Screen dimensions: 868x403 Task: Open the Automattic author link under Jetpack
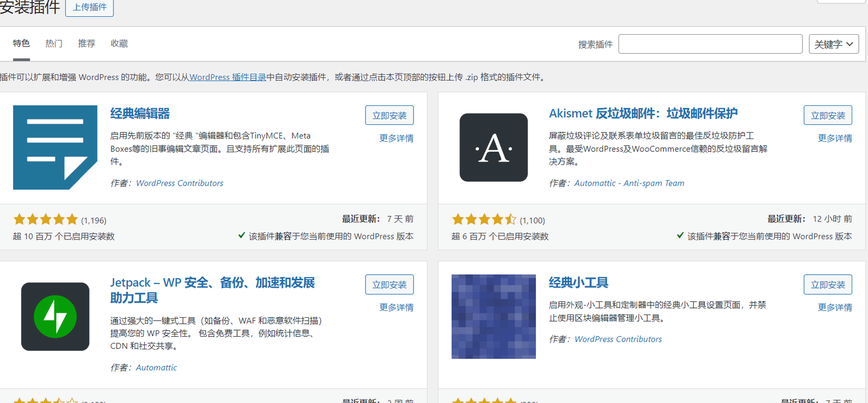point(156,368)
